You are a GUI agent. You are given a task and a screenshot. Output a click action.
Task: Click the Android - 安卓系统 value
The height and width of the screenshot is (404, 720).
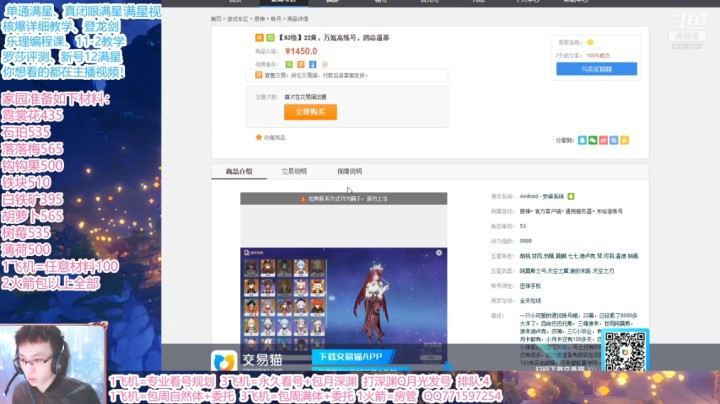[542, 196]
